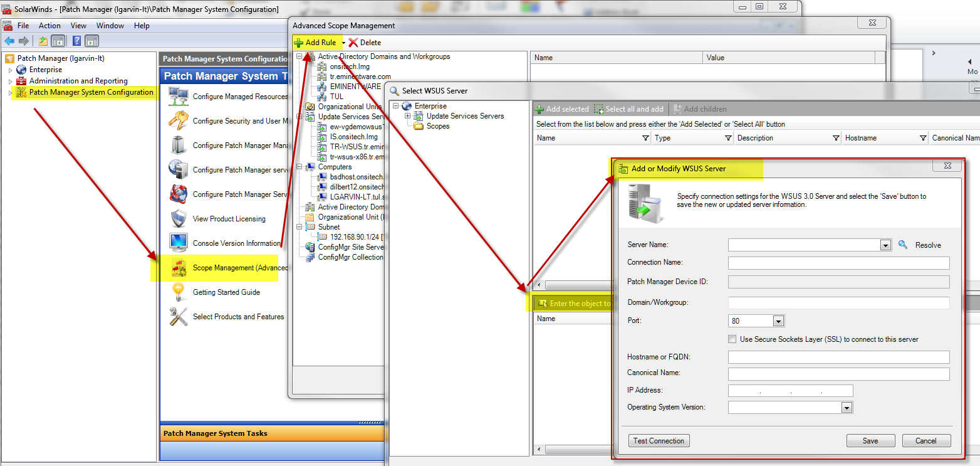
Task: Click the help question-mark toolbar icon
Action: [x=76, y=41]
